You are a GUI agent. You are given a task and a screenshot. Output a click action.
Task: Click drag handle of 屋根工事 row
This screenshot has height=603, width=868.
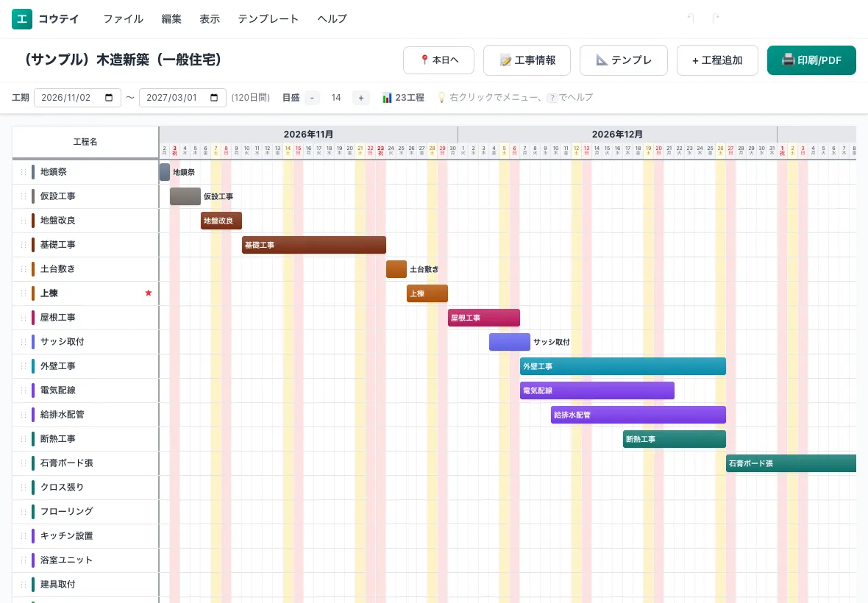click(x=24, y=318)
